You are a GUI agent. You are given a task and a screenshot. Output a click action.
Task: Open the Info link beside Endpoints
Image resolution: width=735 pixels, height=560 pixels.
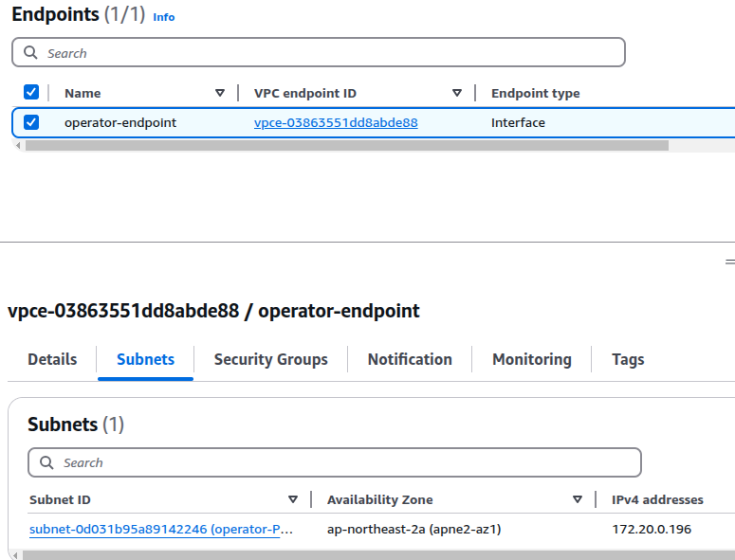164,17
